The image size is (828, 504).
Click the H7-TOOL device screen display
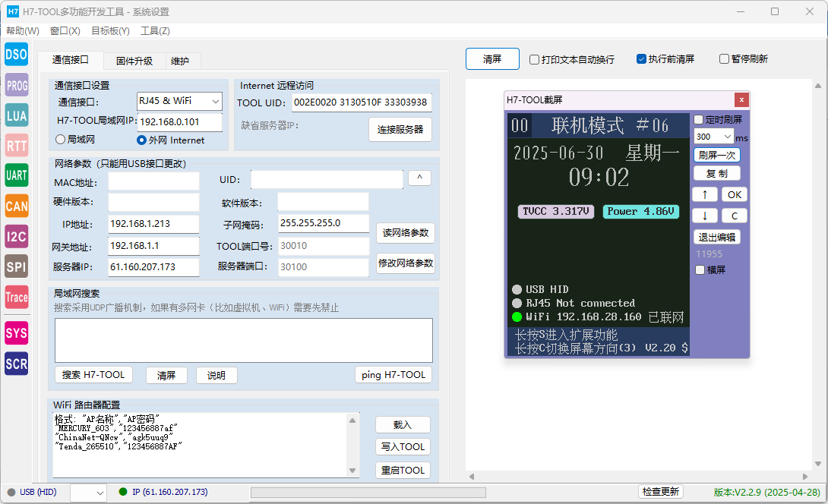[x=598, y=234]
